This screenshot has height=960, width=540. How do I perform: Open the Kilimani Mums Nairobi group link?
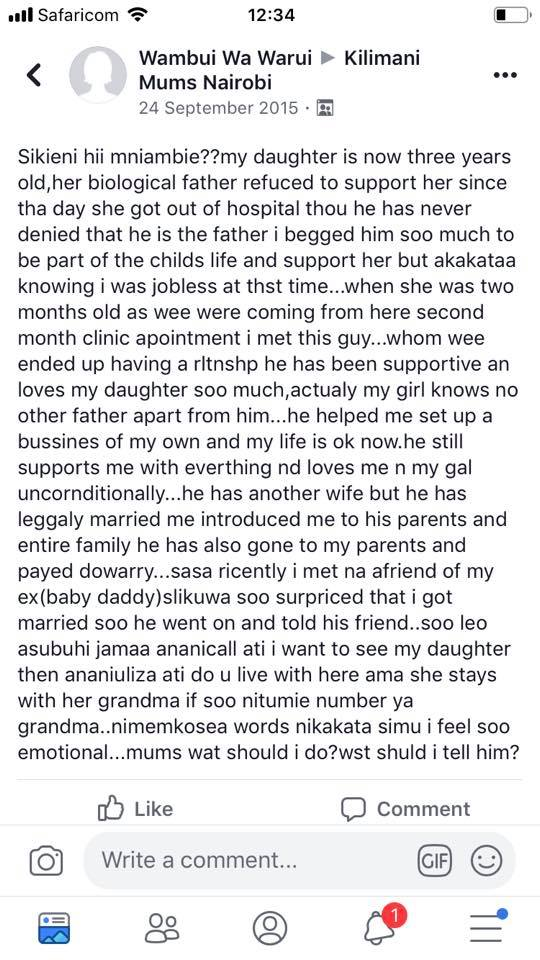coord(279,70)
